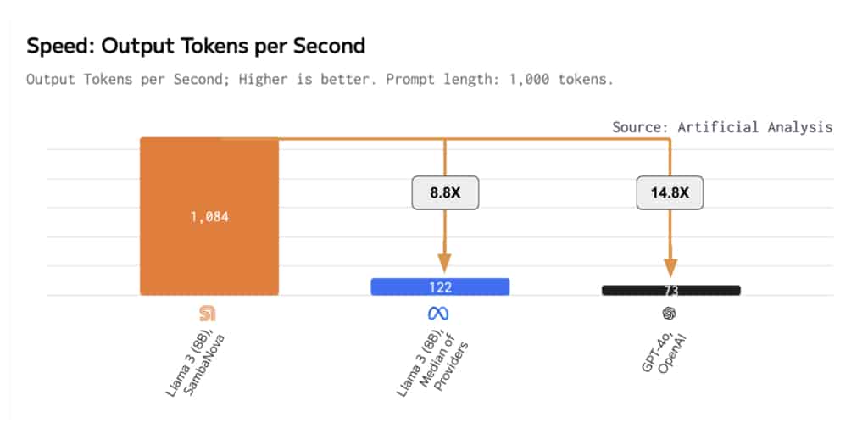Viewport: 868px width, 434px height.
Task: Click the 73 value label
Action: pyautogui.click(x=670, y=290)
